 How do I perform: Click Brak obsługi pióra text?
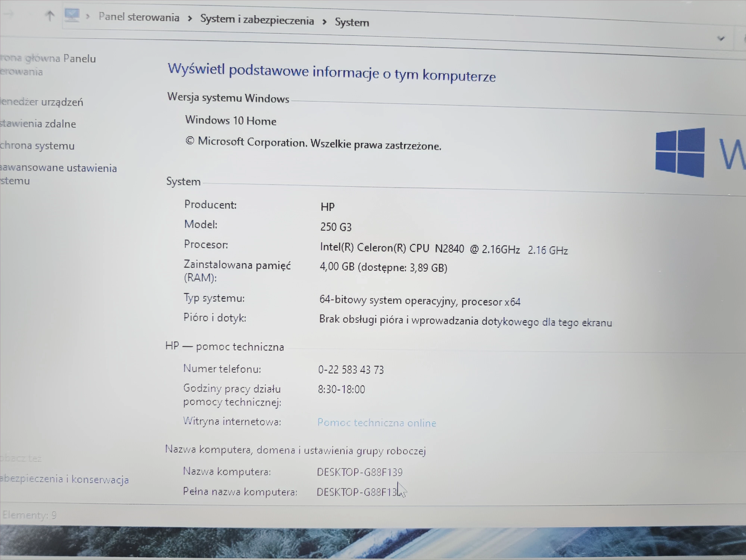[x=465, y=321]
